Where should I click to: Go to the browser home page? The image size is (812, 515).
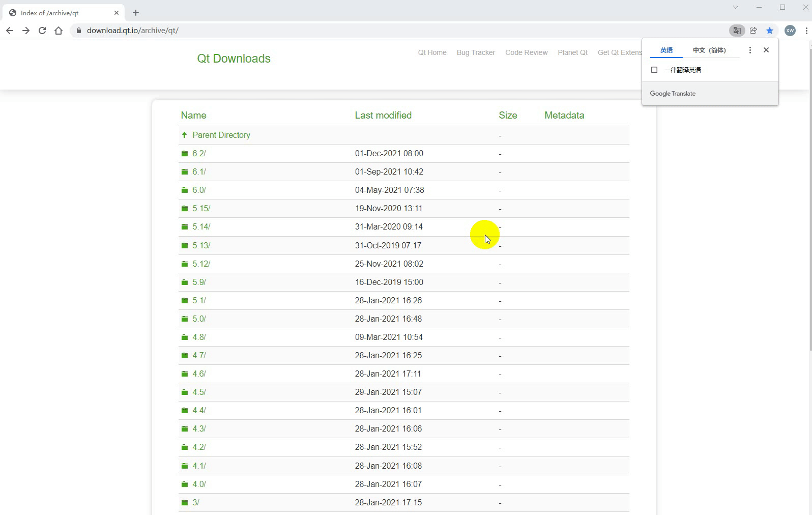pos(59,31)
